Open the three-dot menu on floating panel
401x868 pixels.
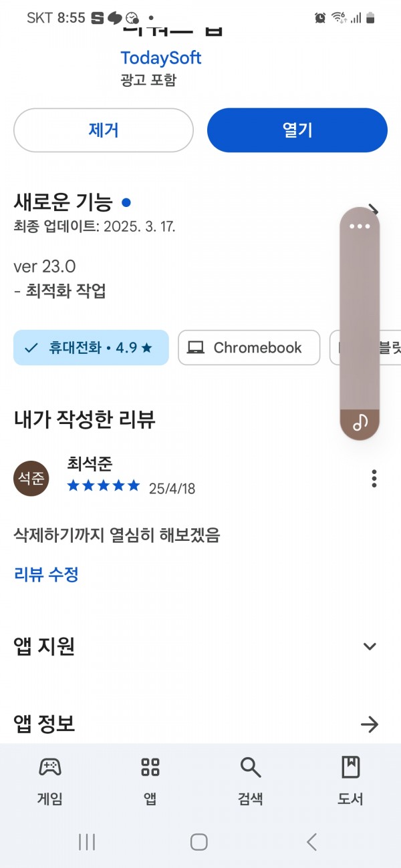tap(360, 226)
